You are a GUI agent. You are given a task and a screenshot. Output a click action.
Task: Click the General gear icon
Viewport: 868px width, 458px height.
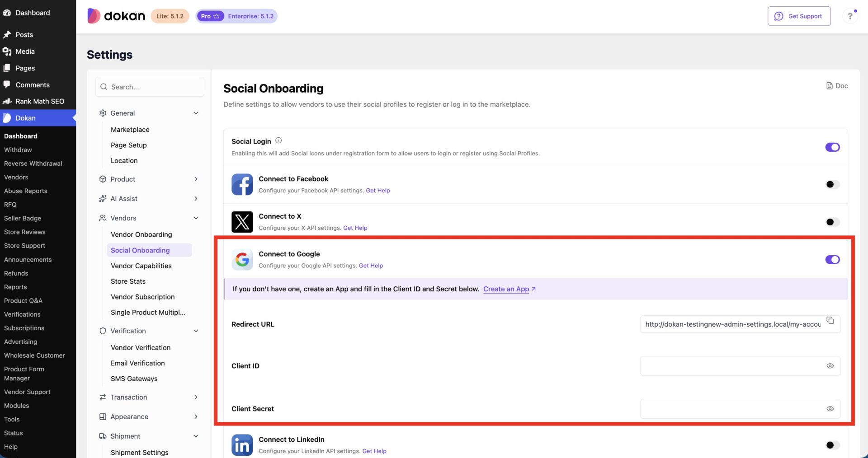(103, 113)
